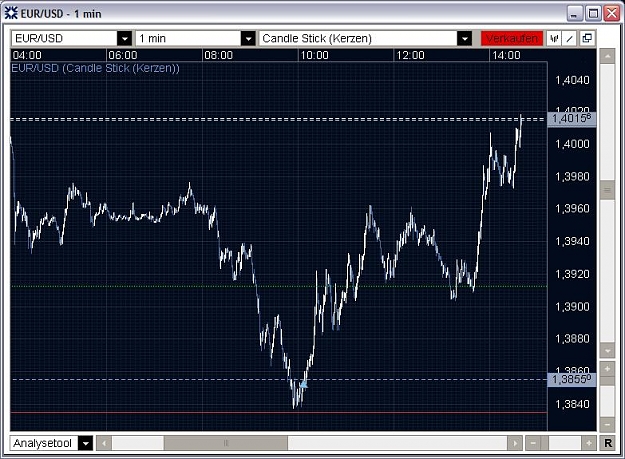625x459 pixels.
Task: Click the vertical scrollbar thumb
Action: point(607,190)
